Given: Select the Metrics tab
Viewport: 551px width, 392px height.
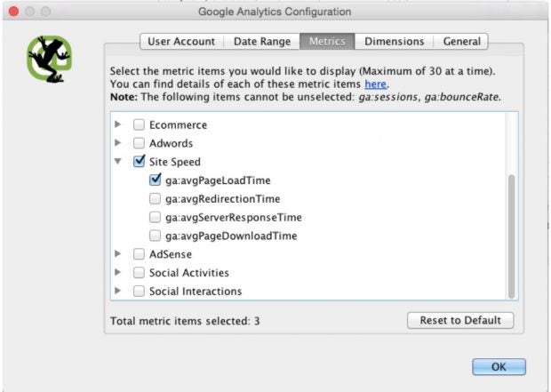Looking at the screenshot, I should click(x=327, y=42).
